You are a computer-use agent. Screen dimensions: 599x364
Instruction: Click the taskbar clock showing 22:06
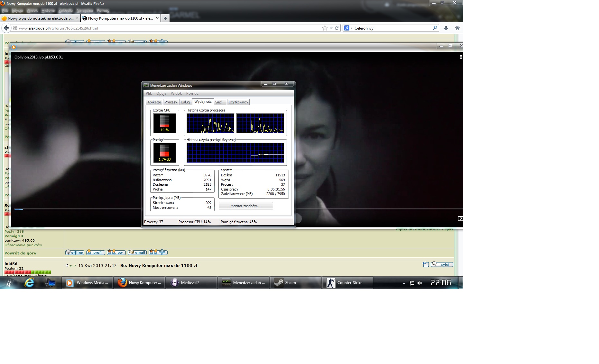[441, 283]
